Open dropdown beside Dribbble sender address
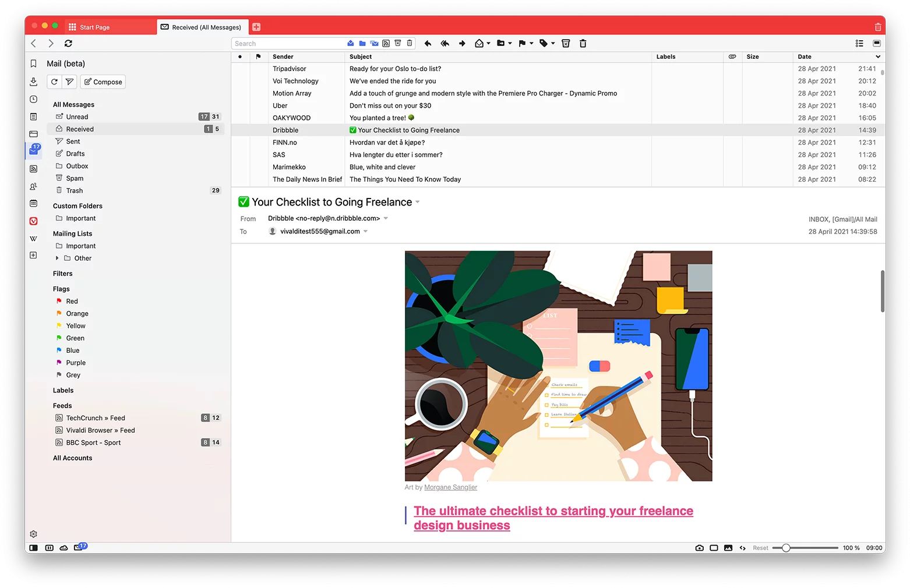Viewport: 910px width, 588px height. pos(386,218)
